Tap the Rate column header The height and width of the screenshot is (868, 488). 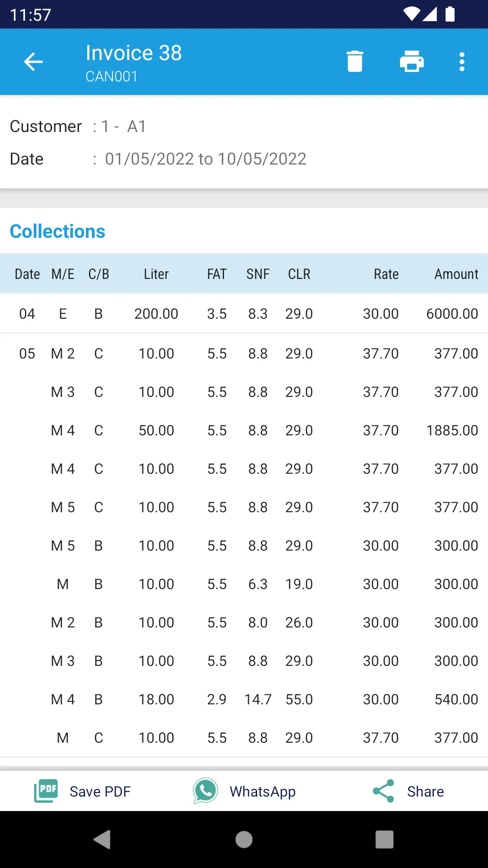(x=386, y=274)
